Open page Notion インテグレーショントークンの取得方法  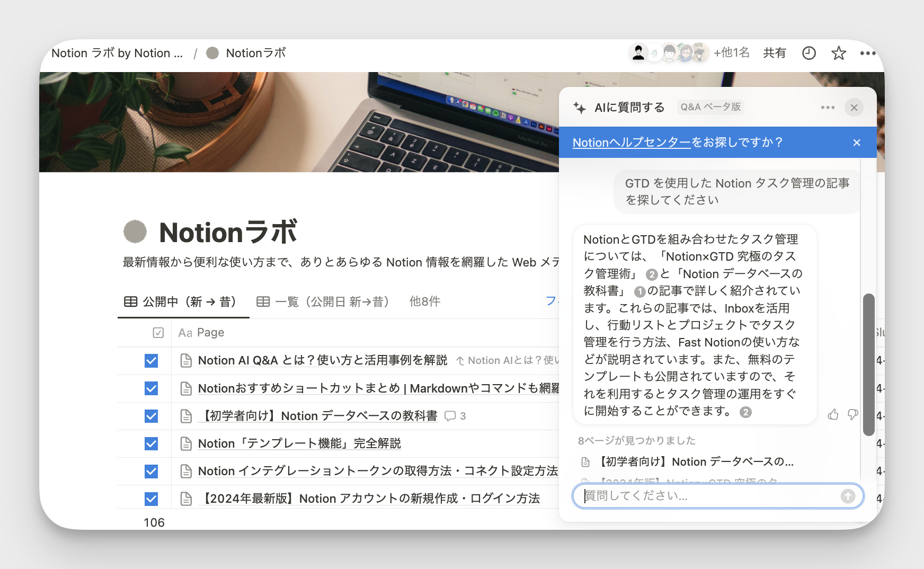[378, 471]
